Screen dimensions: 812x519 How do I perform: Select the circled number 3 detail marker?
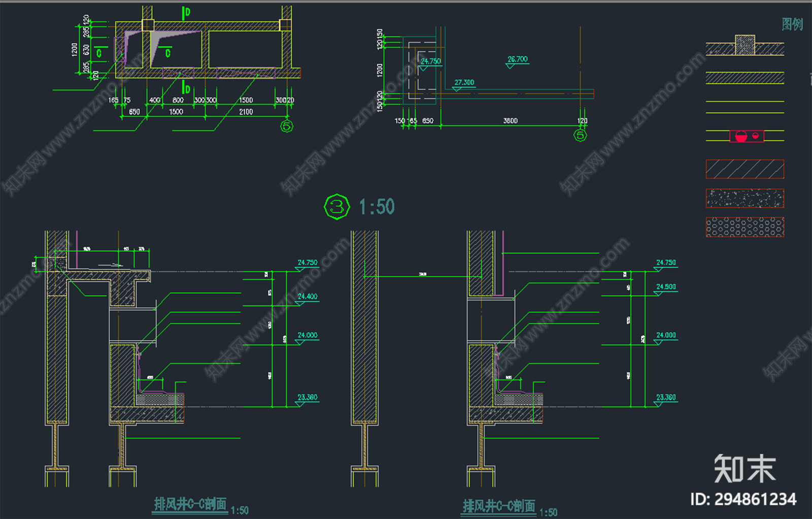click(337, 207)
